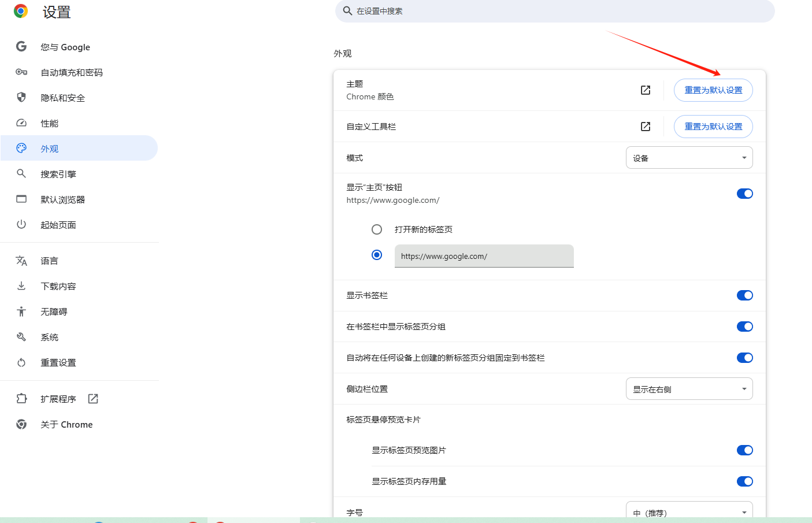Image resolution: width=812 pixels, height=523 pixels.
Task: Go to 起始页面 settings
Action: click(x=79, y=225)
